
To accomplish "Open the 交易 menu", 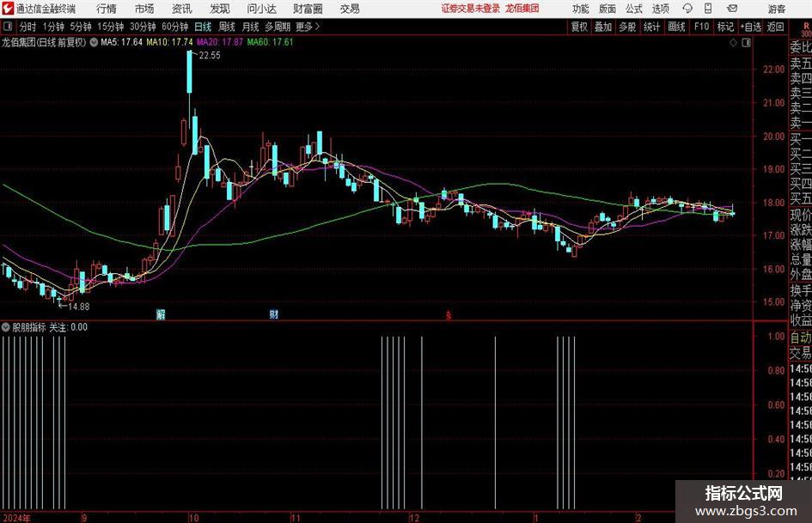I will click(x=350, y=9).
